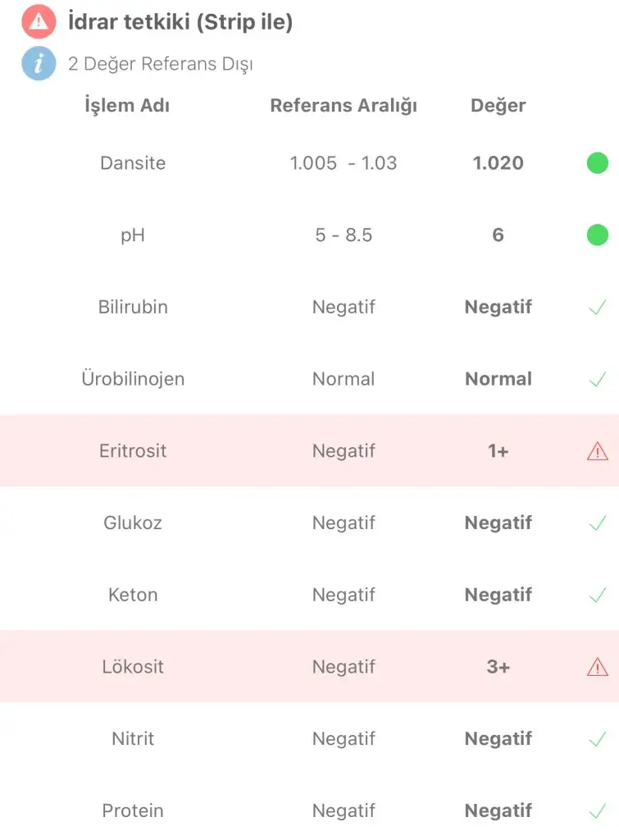Select the Dansite value 1.020
The width and height of the screenshot is (619, 840).
pyautogui.click(x=498, y=163)
